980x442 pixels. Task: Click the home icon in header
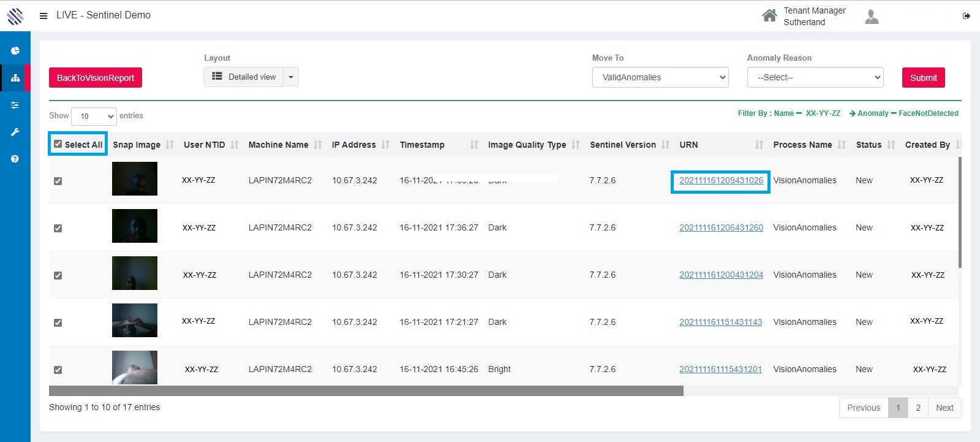click(x=769, y=16)
